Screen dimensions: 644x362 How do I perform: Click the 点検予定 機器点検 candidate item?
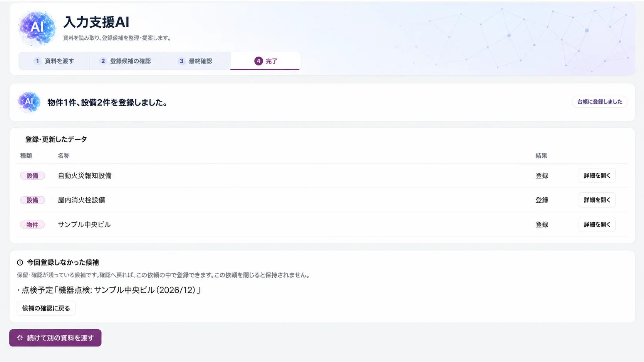[x=109, y=290]
